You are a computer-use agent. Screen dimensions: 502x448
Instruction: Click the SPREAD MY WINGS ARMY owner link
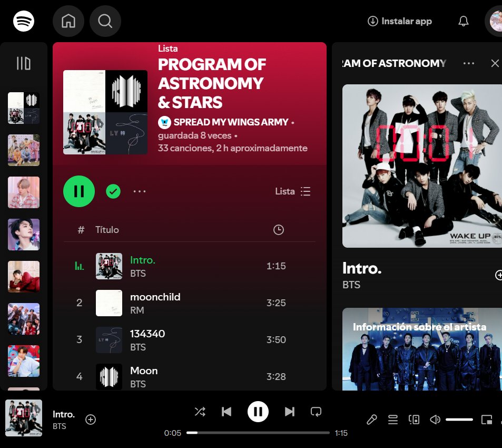tap(231, 122)
